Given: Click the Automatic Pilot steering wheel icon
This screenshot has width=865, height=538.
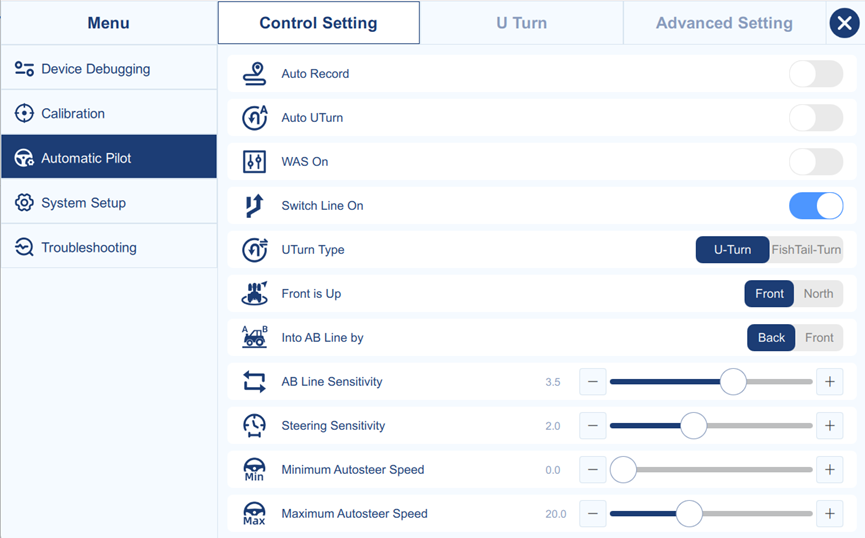Looking at the screenshot, I should pos(24,158).
